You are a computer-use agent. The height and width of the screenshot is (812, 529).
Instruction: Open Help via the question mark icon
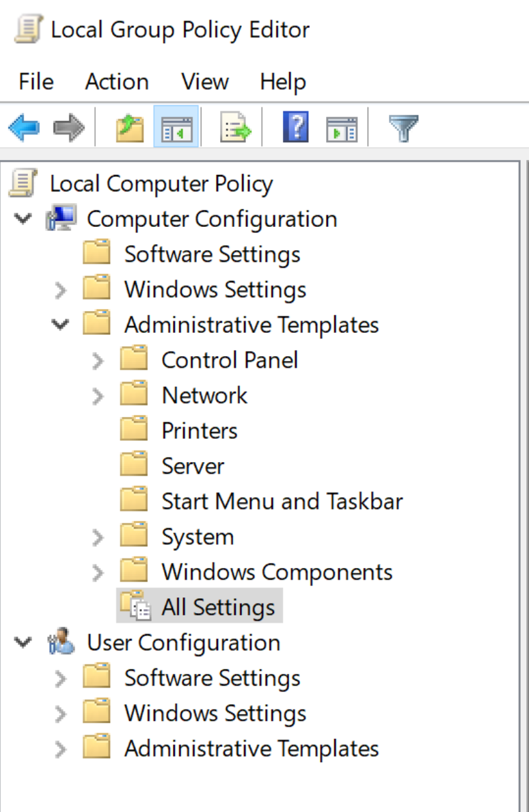pyautogui.click(x=295, y=128)
